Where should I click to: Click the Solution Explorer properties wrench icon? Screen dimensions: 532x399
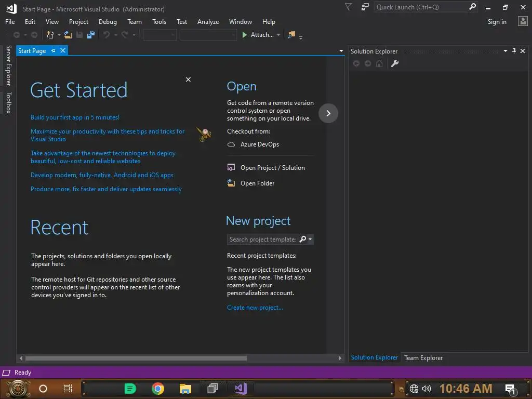[395, 63]
